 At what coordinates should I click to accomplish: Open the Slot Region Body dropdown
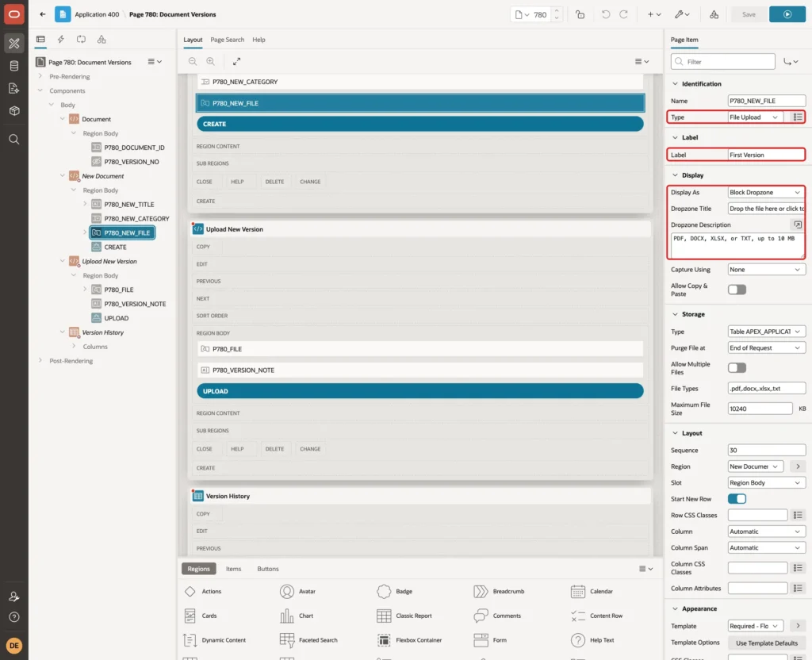(x=767, y=483)
